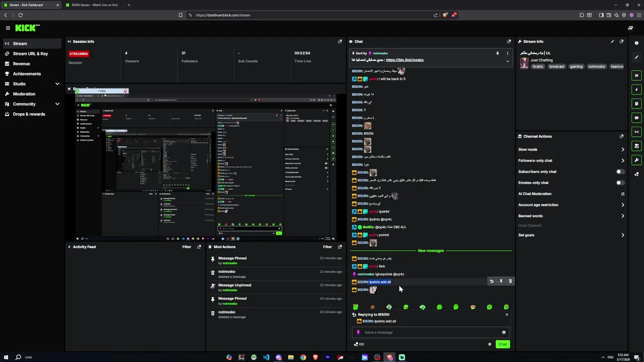This screenshot has width=644, height=362.
Task: Edit stream info with the pencil icon
Action: point(612,42)
